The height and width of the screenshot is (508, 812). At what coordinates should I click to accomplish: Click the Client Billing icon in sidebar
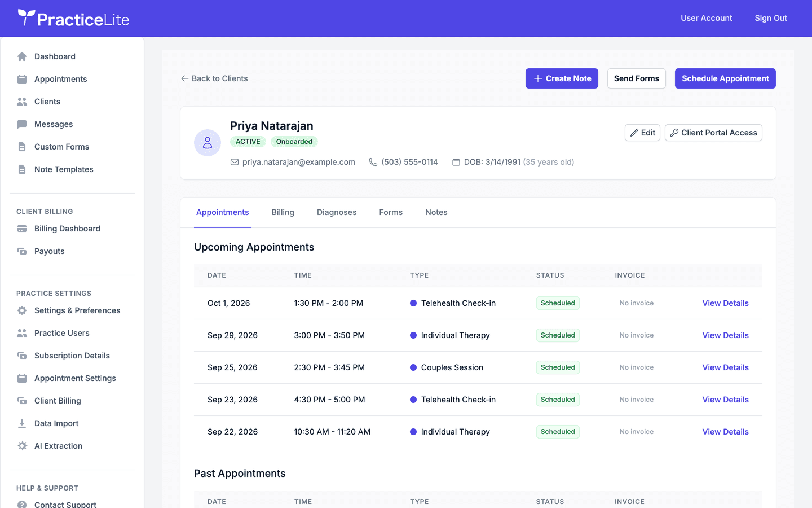pos(22,401)
